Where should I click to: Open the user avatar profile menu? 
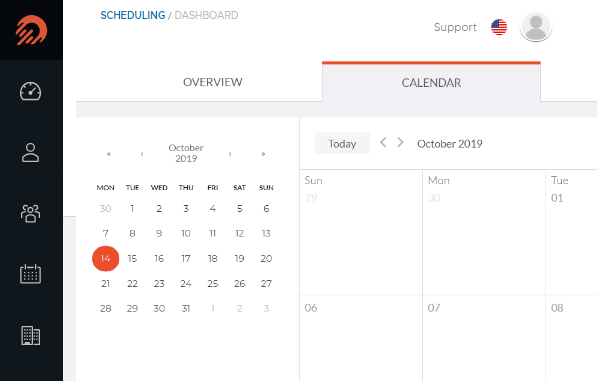(536, 27)
